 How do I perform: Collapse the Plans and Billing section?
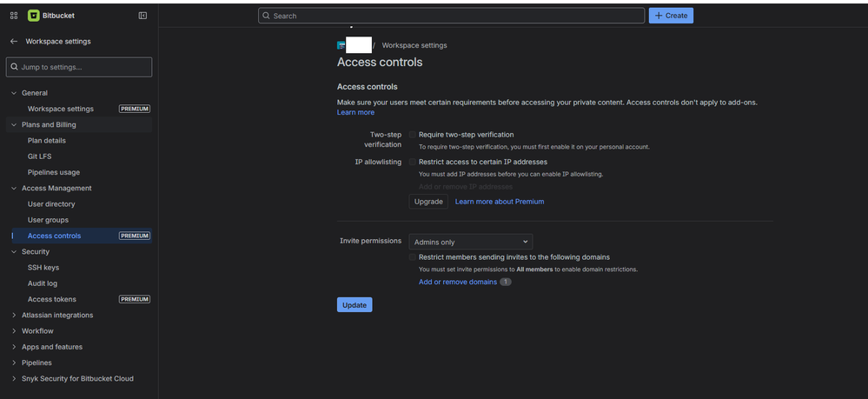click(x=14, y=124)
